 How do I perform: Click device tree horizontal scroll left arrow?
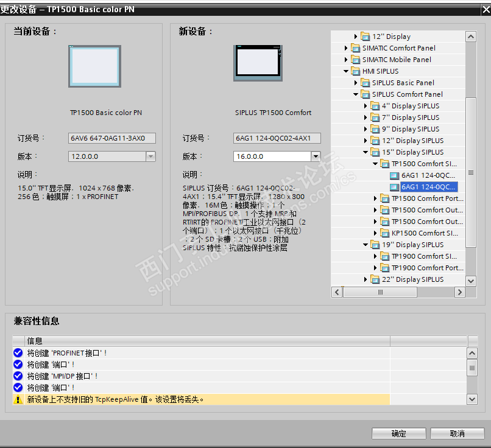(x=337, y=292)
